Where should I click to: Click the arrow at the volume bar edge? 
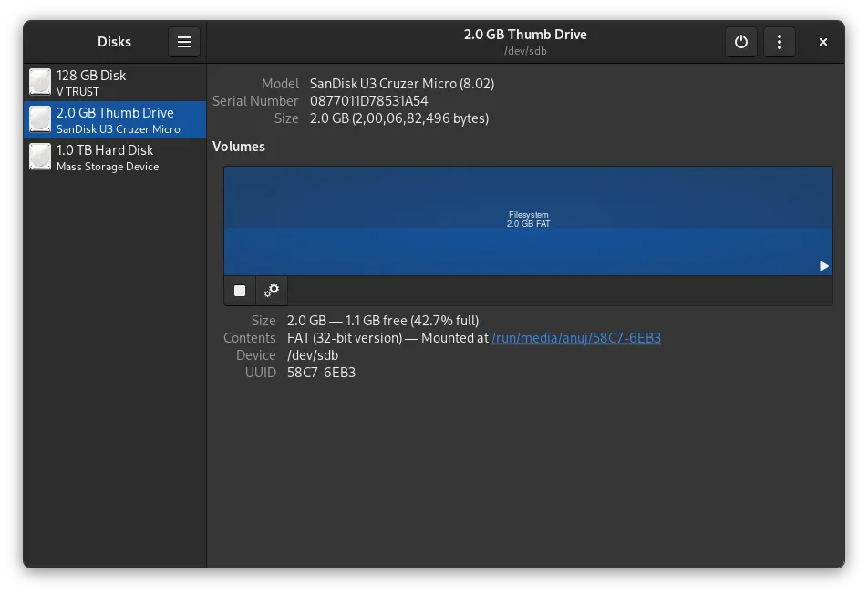(824, 266)
